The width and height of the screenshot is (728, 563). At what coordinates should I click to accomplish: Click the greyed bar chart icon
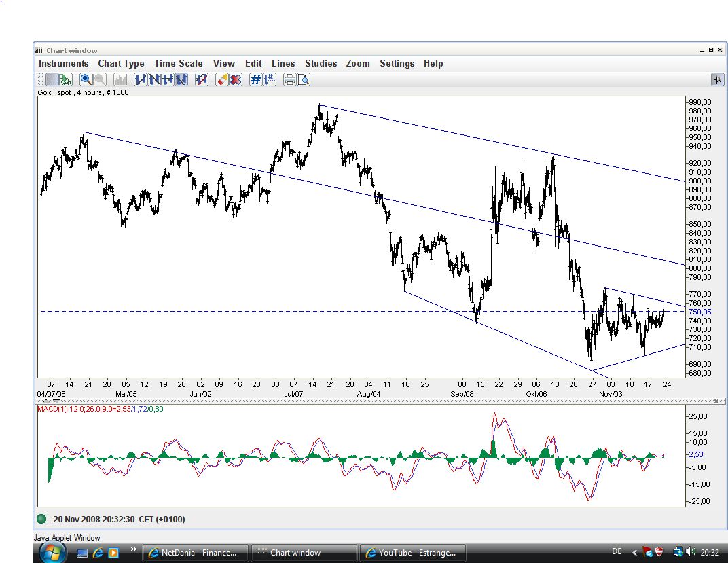tap(120, 80)
